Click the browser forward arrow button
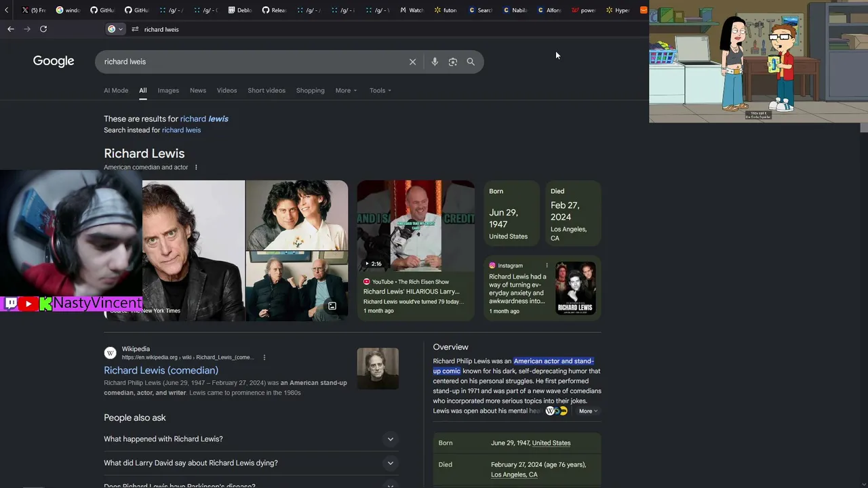This screenshot has height=488, width=868. (27, 29)
